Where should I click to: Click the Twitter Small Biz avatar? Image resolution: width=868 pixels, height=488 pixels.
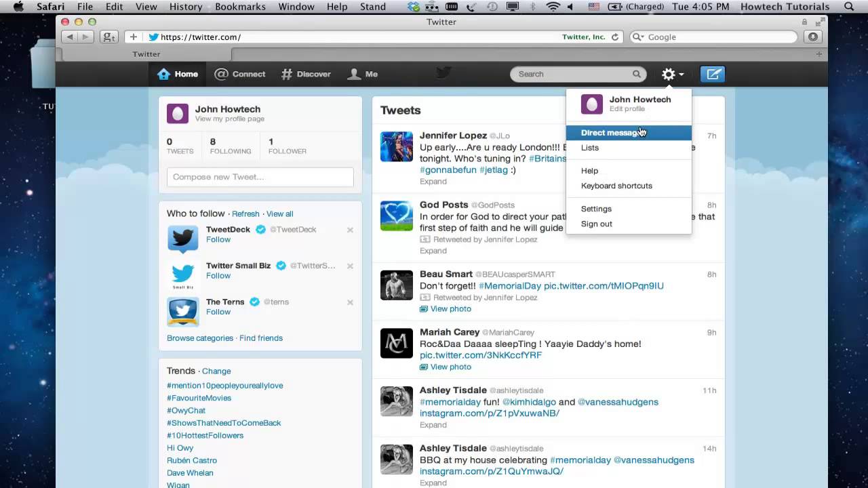pyautogui.click(x=183, y=275)
